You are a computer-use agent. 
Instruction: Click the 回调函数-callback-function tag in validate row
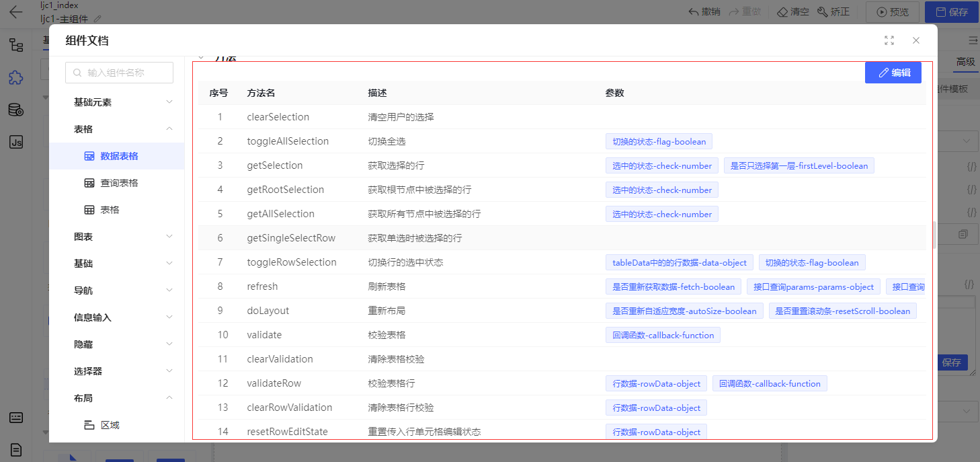663,335
